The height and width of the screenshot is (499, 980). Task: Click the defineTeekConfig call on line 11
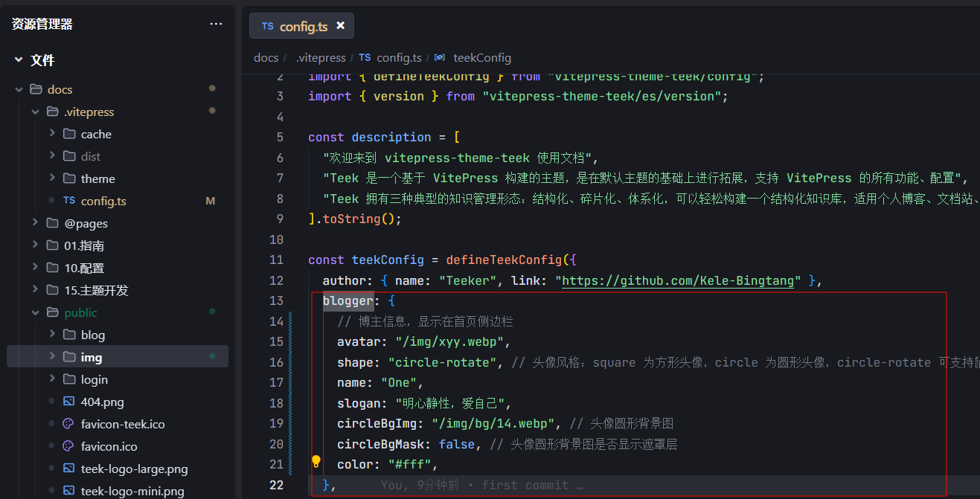click(x=505, y=260)
